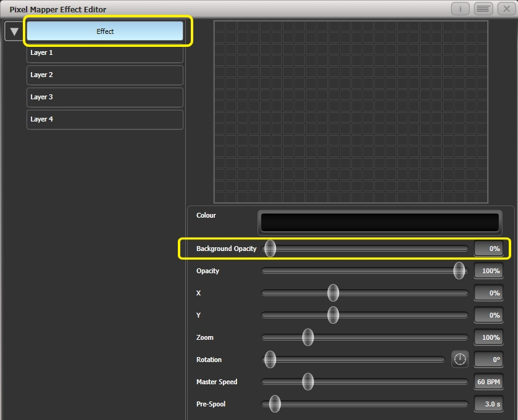The image size is (518, 420).
Task: Open the Colour swatch bar
Action: coord(379,223)
